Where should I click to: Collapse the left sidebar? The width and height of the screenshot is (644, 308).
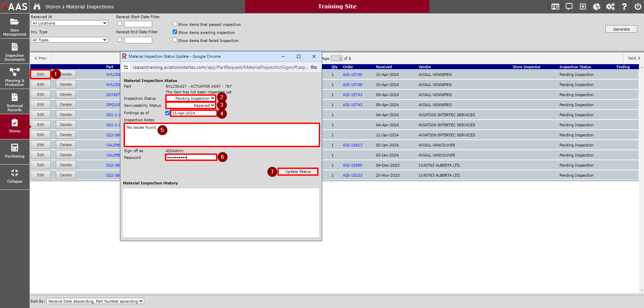14,176
